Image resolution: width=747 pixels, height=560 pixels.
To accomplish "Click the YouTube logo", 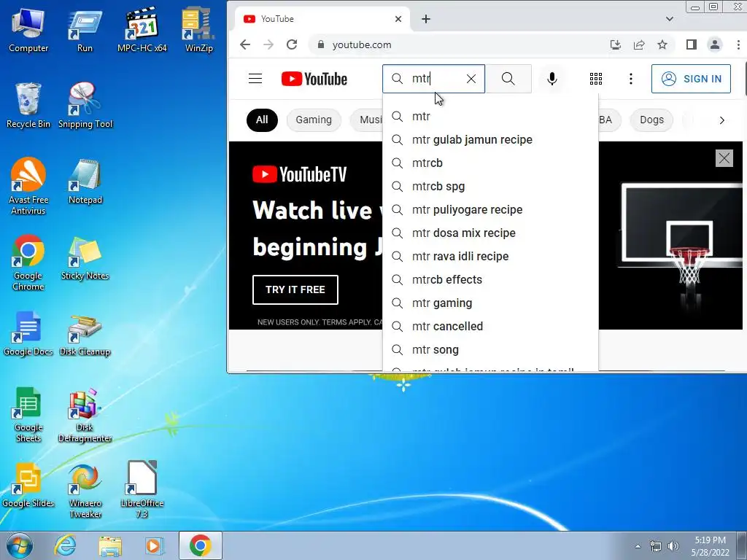I will tap(314, 79).
